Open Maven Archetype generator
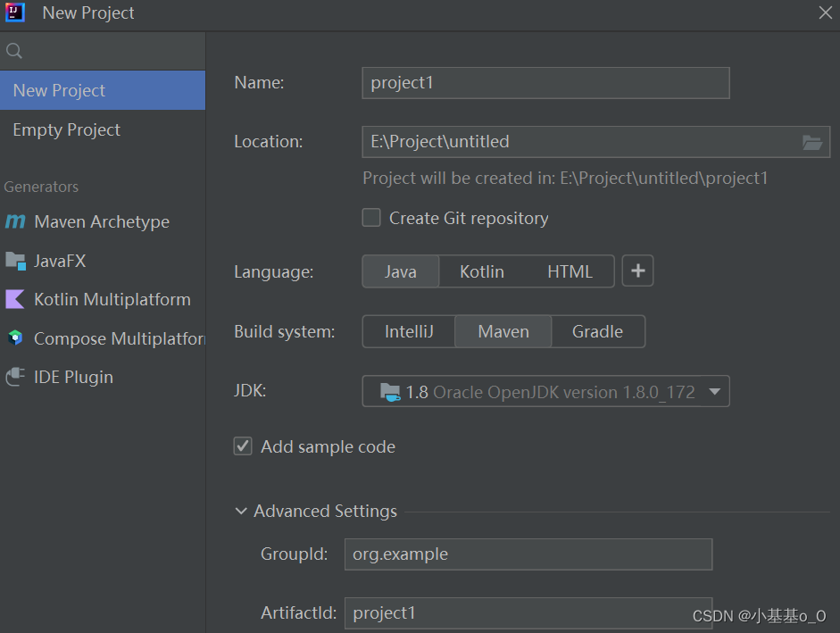The width and height of the screenshot is (840, 633). click(x=103, y=221)
